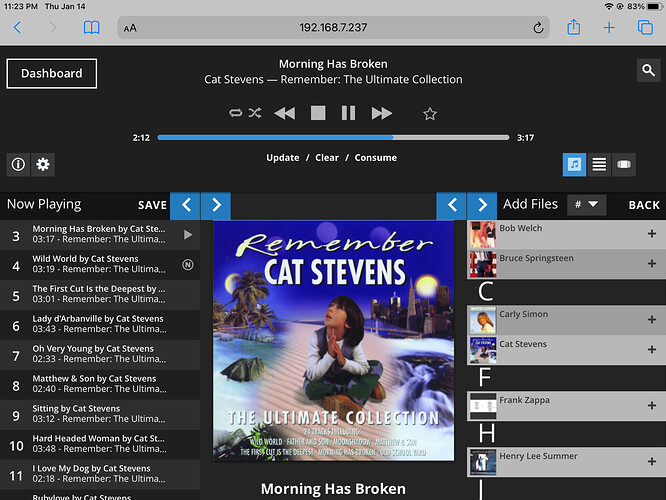Click the Dashboard button
This screenshot has width=666, height=500.
(x=52, y=73)
